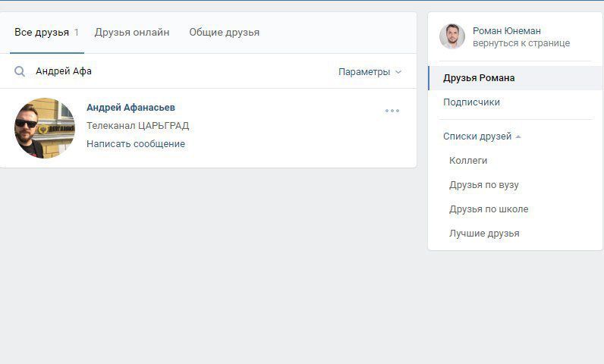Screen dimensions: 604x364
Task: Expand the Параметры dropdown
Action: (x=370, y=72)
